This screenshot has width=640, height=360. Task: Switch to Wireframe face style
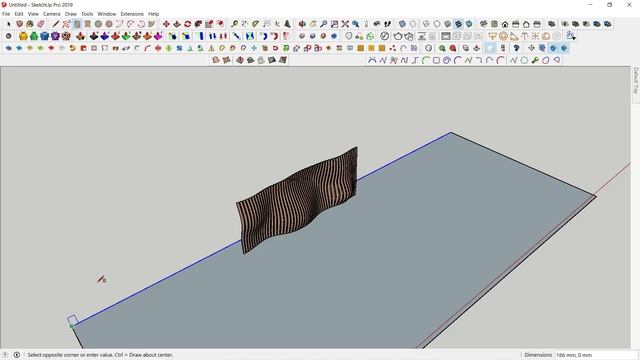[426, 24]
